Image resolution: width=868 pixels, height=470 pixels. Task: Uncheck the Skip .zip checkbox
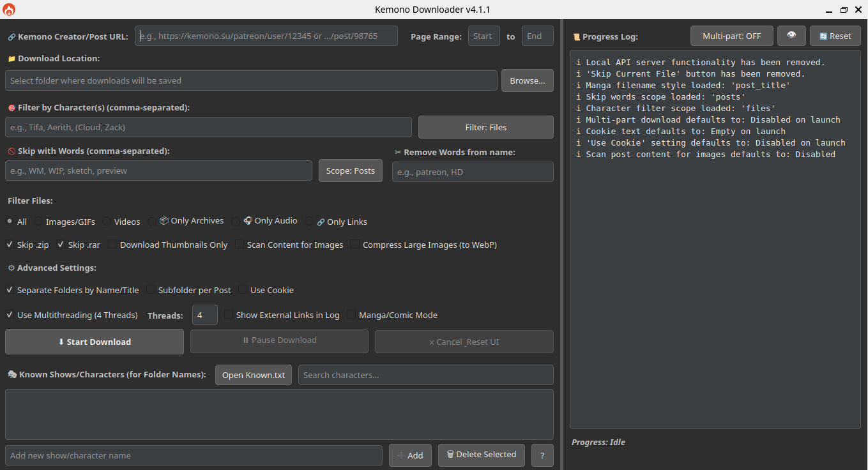click(x=10, y=245)
